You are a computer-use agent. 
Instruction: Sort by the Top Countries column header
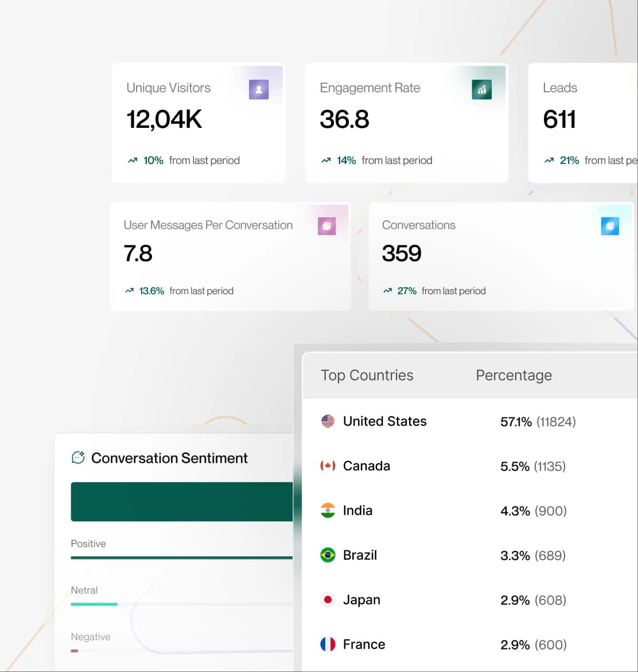367,376
